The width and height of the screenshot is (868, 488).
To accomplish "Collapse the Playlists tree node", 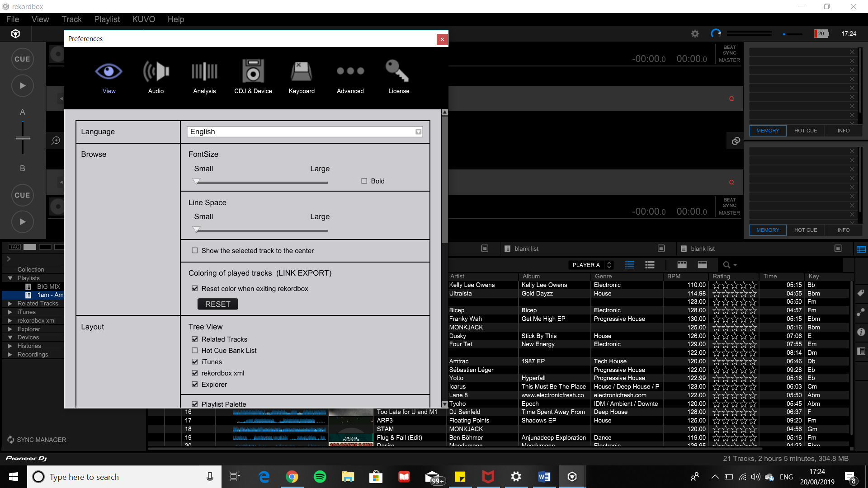I will coord(10,278).
